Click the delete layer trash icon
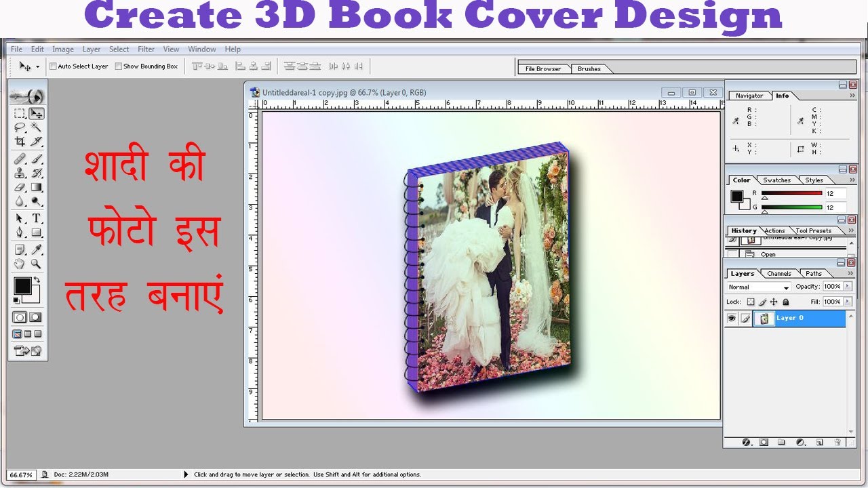The width and height of the screenshot is (868, 488). (837, 442)
